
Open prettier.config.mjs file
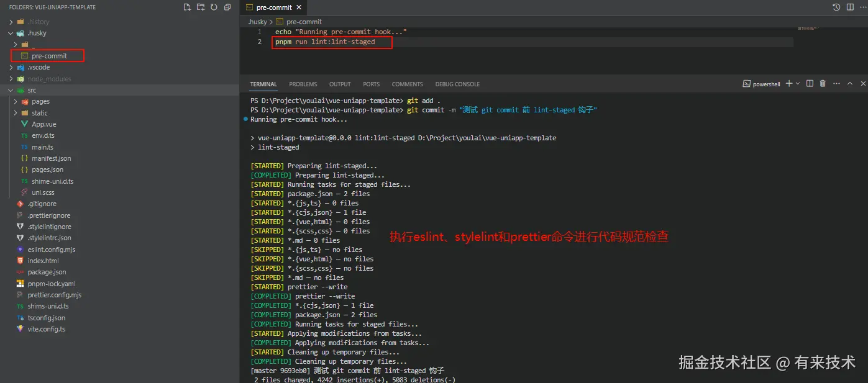55,295
